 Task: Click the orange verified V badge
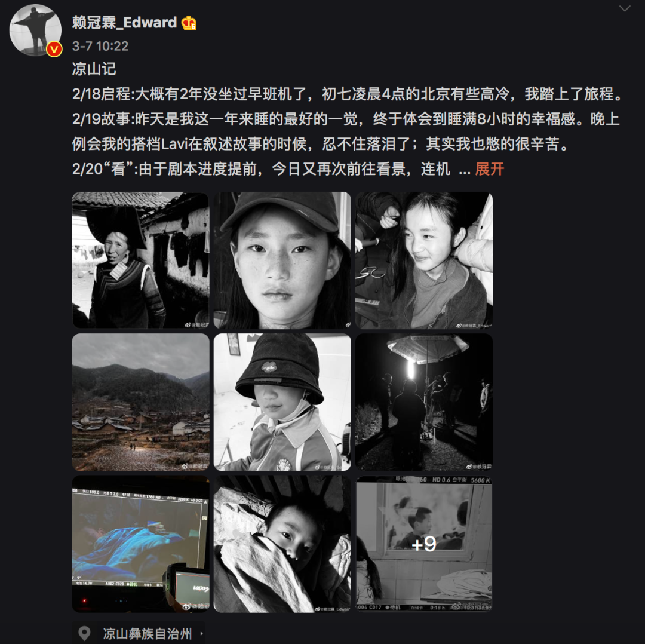54,50
